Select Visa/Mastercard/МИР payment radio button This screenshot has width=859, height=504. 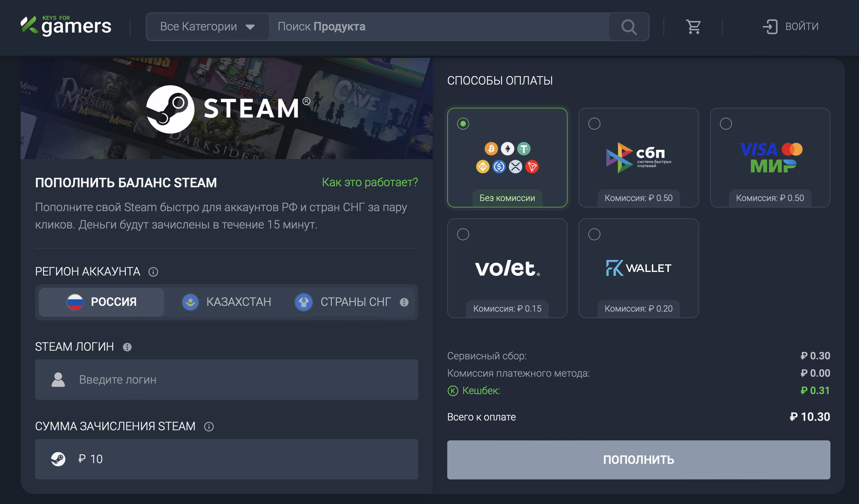(726, 124)
